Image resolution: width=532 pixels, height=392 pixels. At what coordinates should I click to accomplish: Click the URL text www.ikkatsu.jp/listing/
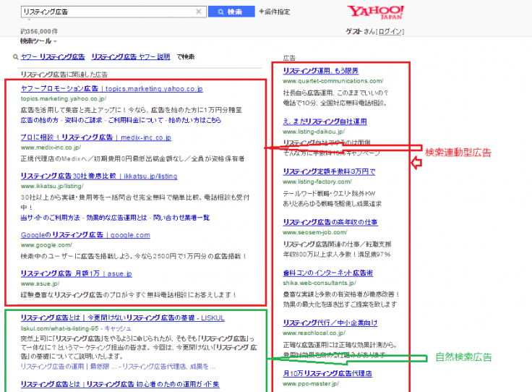pos(52,187)
